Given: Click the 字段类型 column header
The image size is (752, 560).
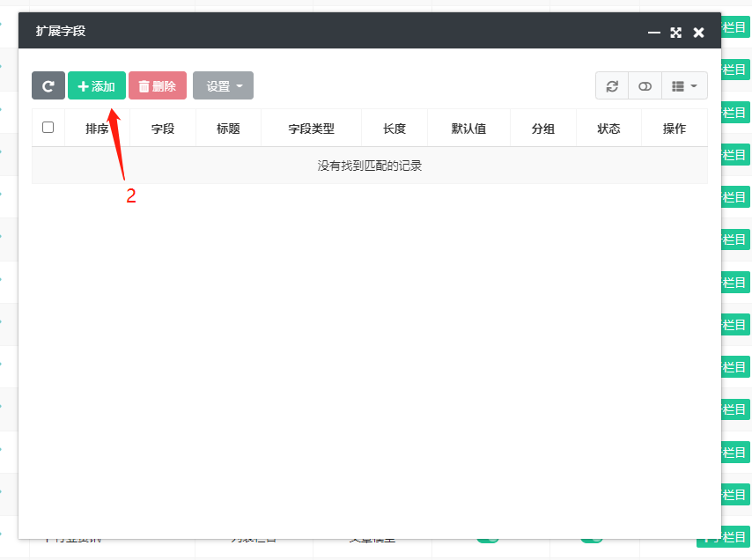Looking at the screenshot, I should tap(311, 129).
